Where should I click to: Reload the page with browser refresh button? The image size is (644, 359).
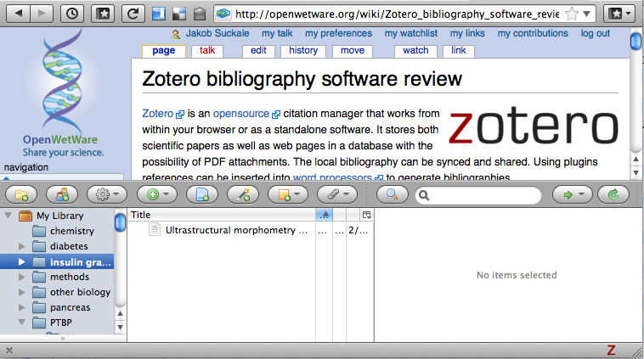[x=132, y=14]
